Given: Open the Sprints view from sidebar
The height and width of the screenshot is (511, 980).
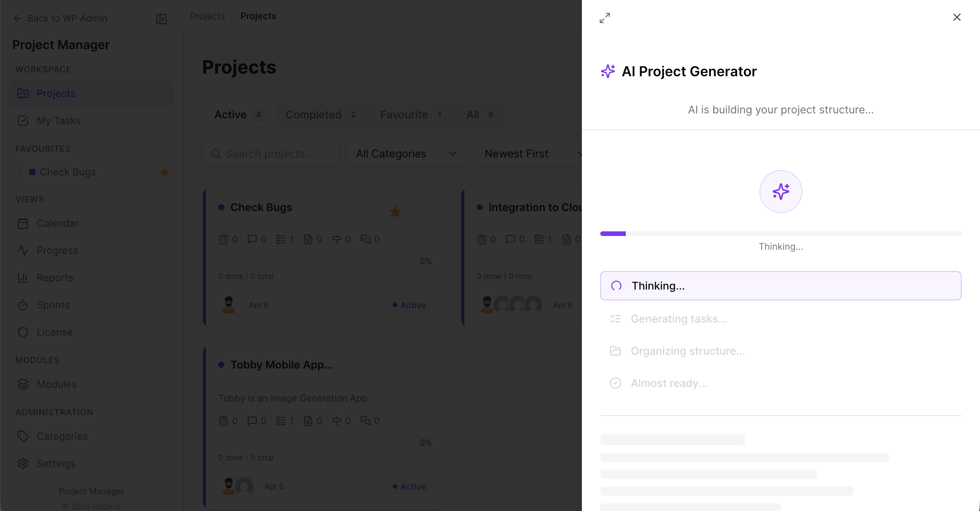Looking at the screenshot, I should point(23,305).
